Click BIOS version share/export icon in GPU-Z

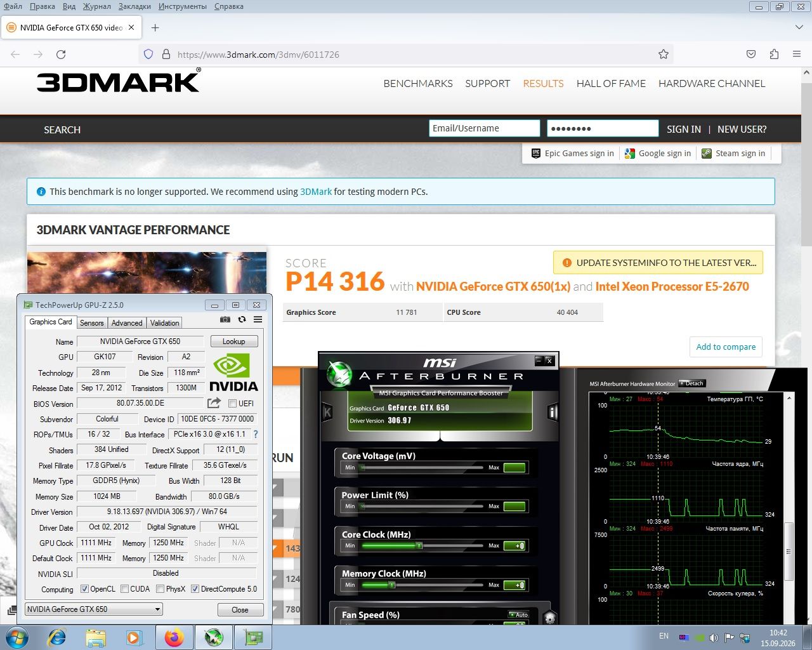[x=214, y=403]
